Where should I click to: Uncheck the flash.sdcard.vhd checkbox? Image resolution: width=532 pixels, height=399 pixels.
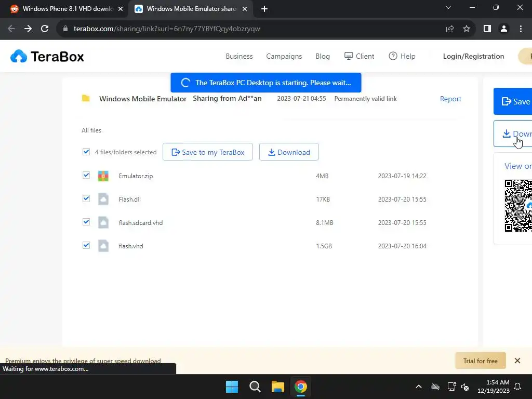pyautogui.click(x=86, y=222)
